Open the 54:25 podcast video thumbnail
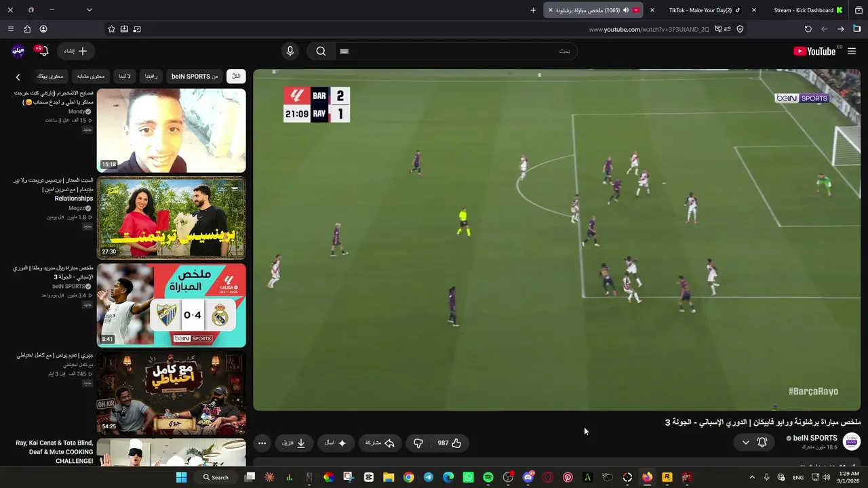This screenshot has width=868, height=488. tap(172, 393)
